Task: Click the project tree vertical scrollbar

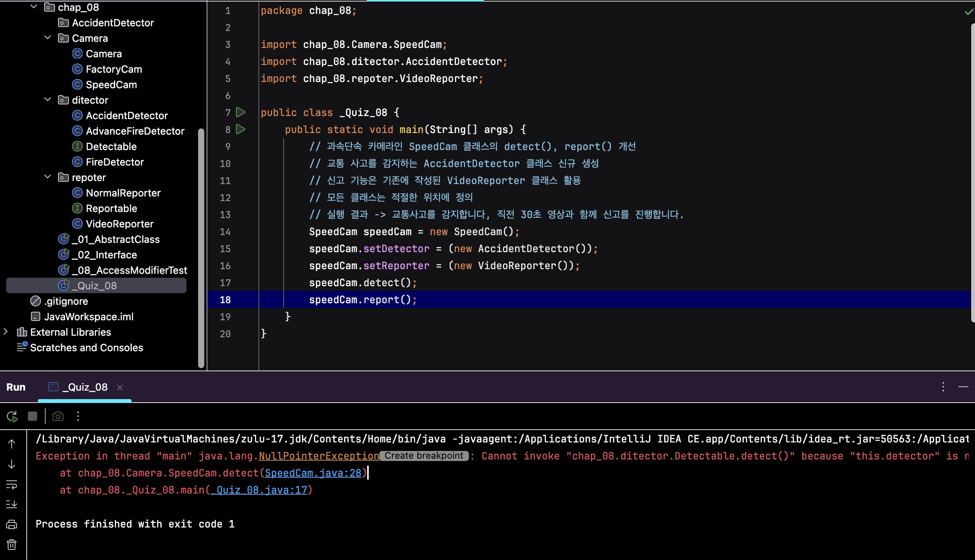Action: [201, 248]
